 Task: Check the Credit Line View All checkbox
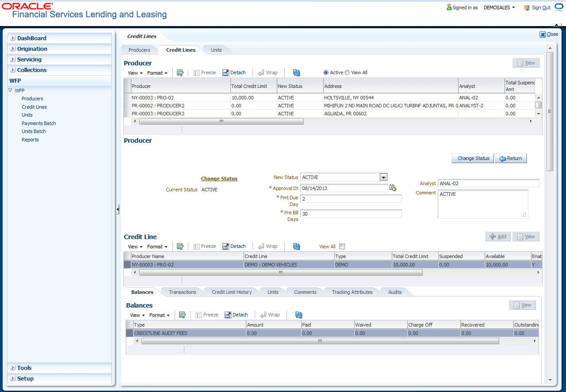(x=342, y=247)
